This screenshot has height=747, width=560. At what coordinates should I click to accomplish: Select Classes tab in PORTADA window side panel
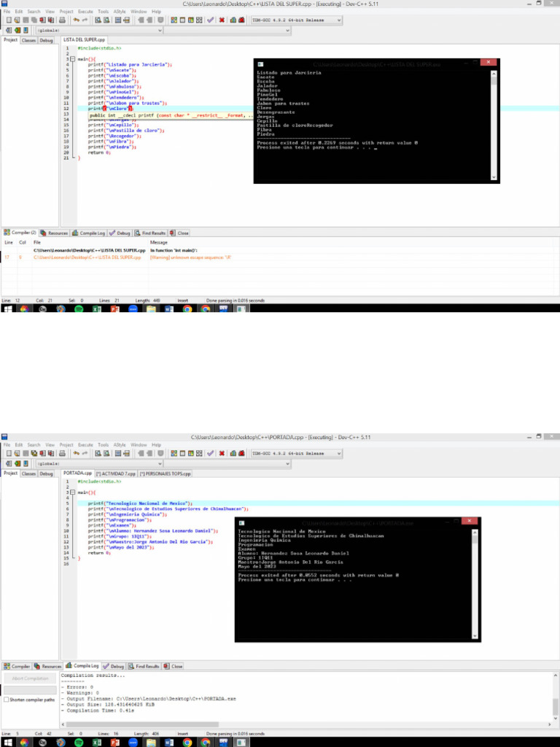28,473
